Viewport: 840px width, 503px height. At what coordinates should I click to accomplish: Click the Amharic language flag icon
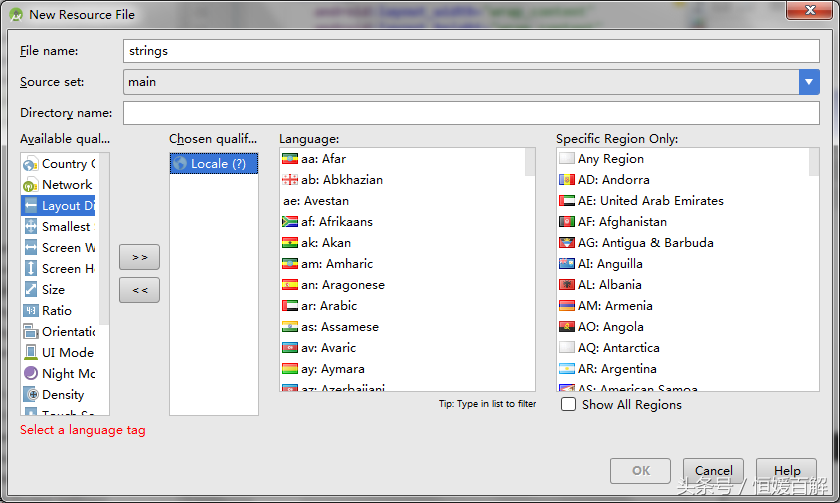[x=290, y=264]
